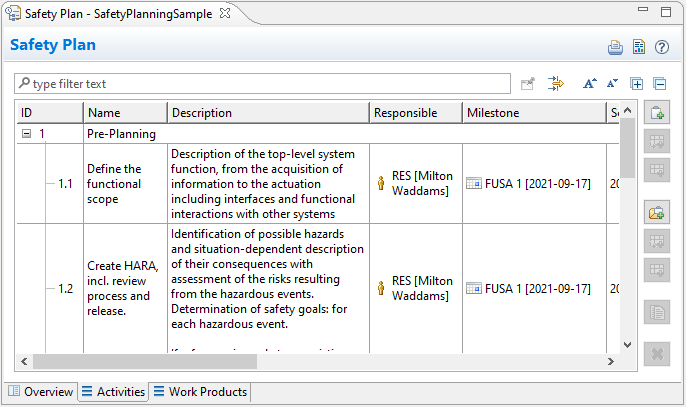The height and width of the screenshot is (407, 686).
Task: Click the yellow arrows filter toolbar icon
Action: point(557,84)
